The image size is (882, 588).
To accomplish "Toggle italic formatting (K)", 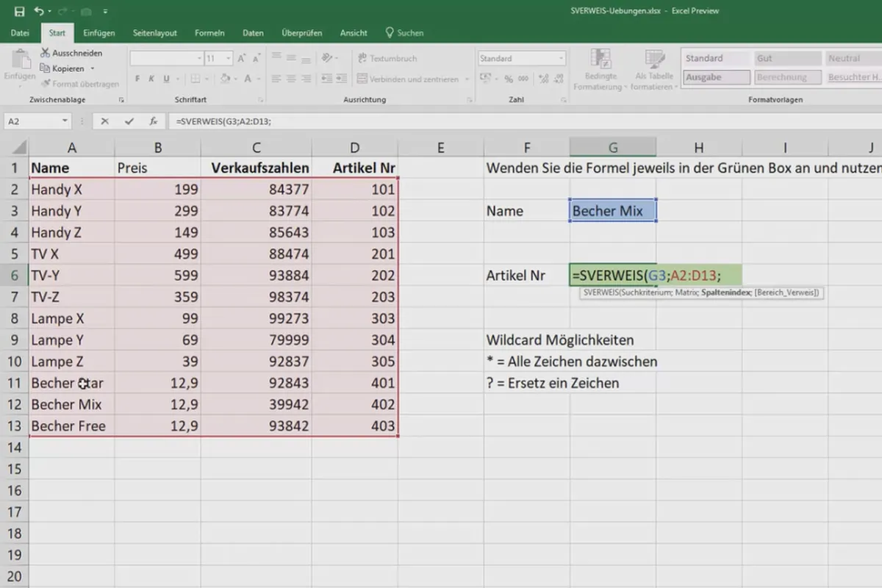I will click(x=152, y=79).
